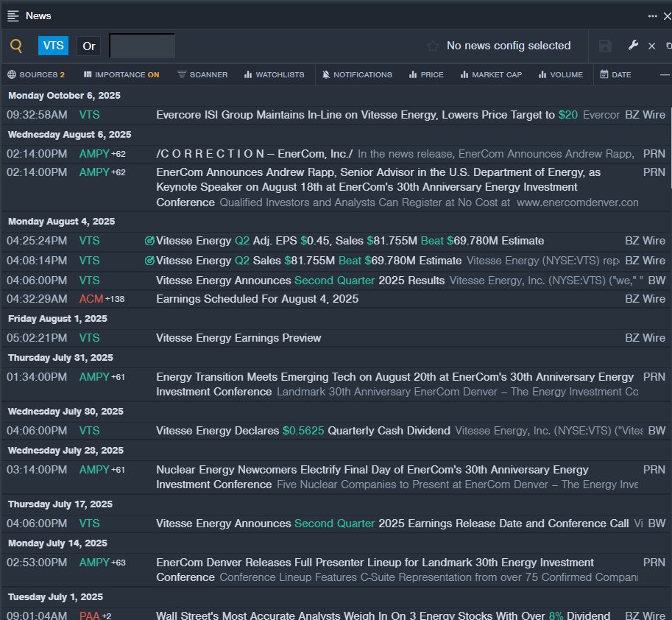
Task: Toggle the Or search operator
Action: coord(89,46)
